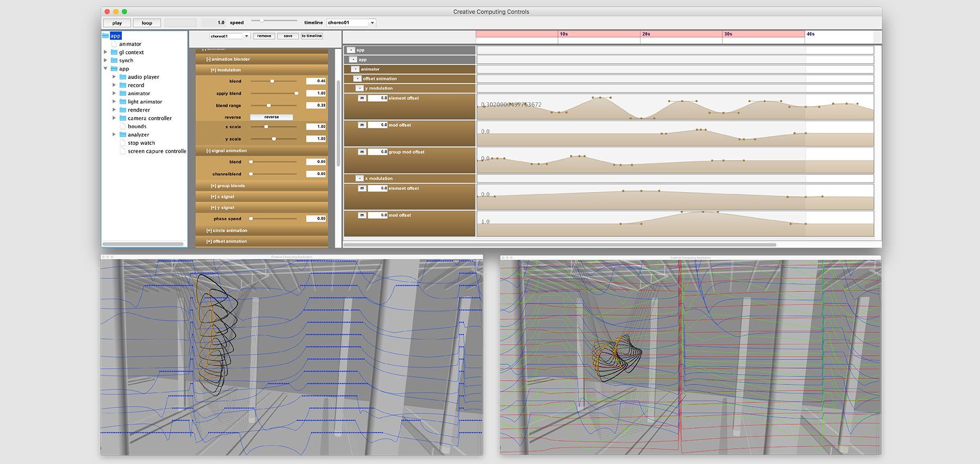Click the gl context folder icon

114,52
